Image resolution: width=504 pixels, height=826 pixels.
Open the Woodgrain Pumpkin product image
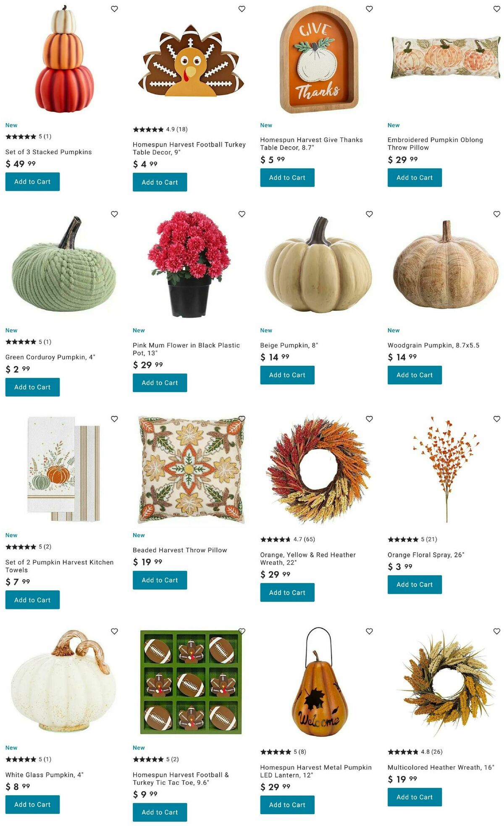446,264
